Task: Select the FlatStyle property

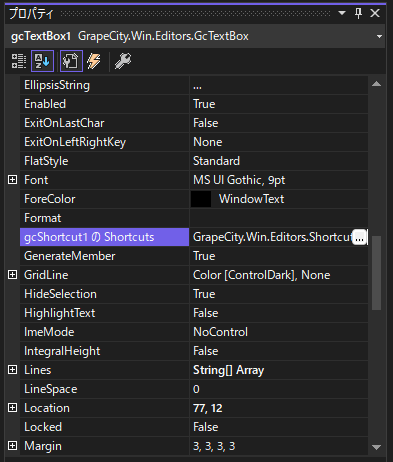Action: coord(105,161)
